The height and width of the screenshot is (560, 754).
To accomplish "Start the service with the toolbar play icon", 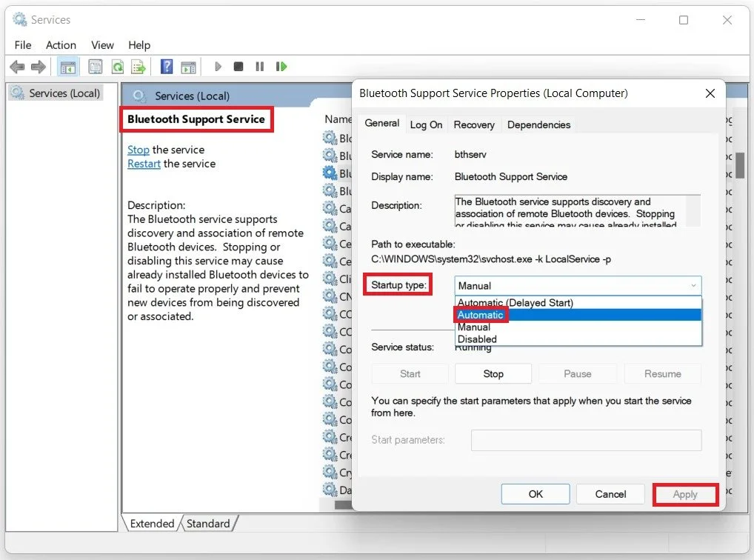I will pos(218,67).
